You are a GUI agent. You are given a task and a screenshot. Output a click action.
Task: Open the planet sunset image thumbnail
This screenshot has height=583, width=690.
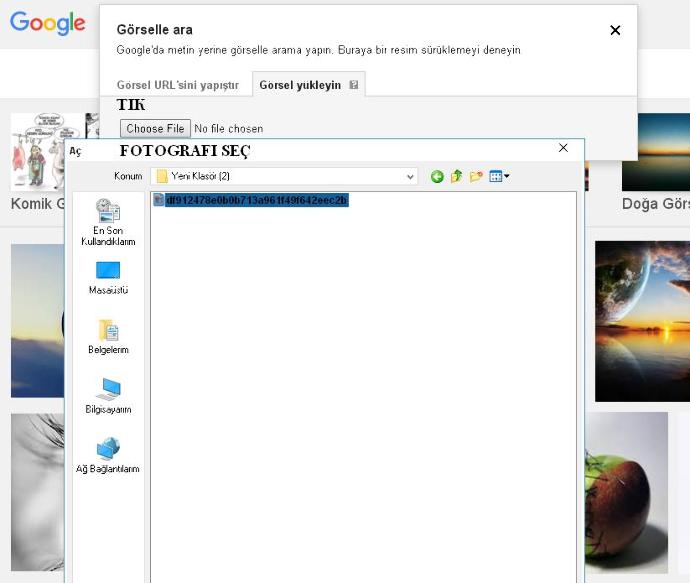click(642, 321)
